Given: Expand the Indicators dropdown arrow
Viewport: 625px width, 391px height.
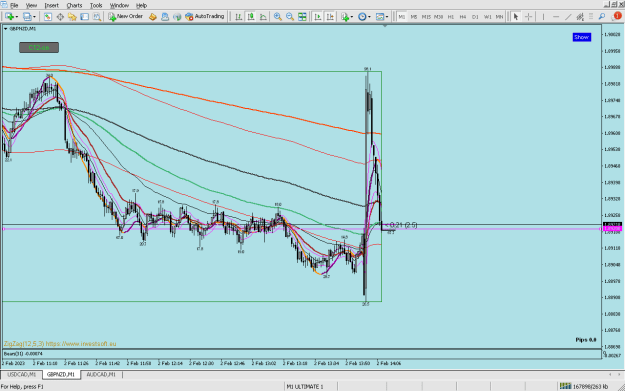Looking at the screenshot, I should coord(352,17).
